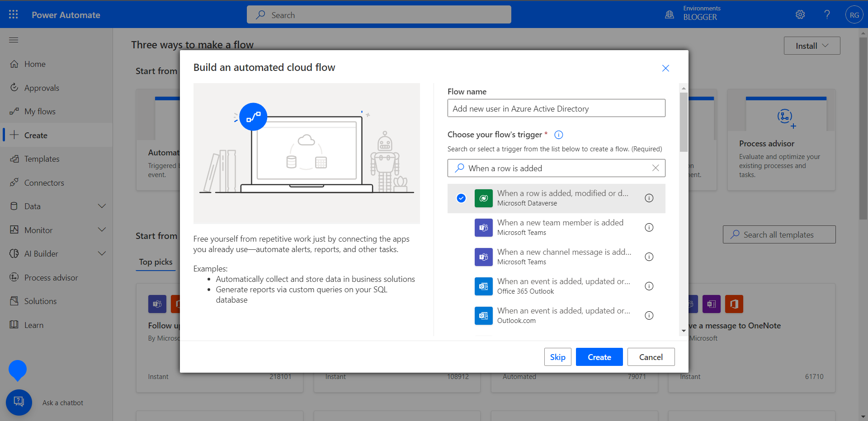Show info for new team member trigger
Viewport: 868px width, 421px height.
[649, 227]
